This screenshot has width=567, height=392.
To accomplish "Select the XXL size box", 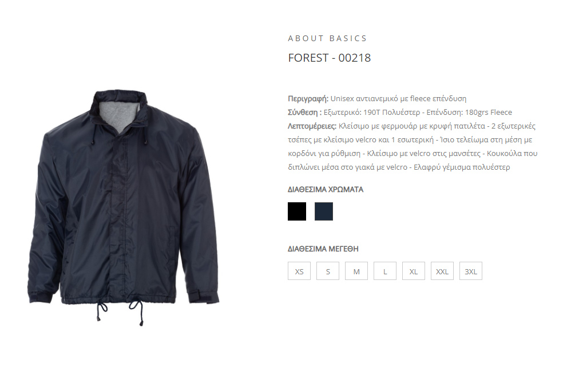I will point(442,271).
